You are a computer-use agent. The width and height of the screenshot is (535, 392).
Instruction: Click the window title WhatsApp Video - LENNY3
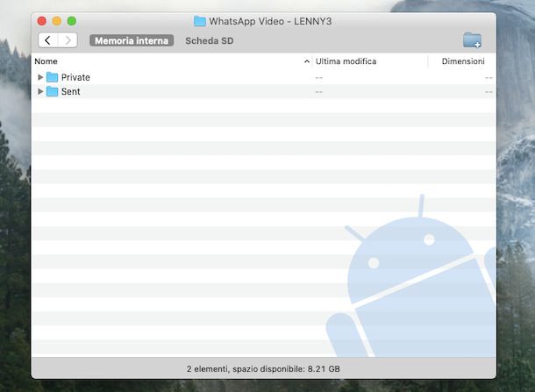pos(270,21)
